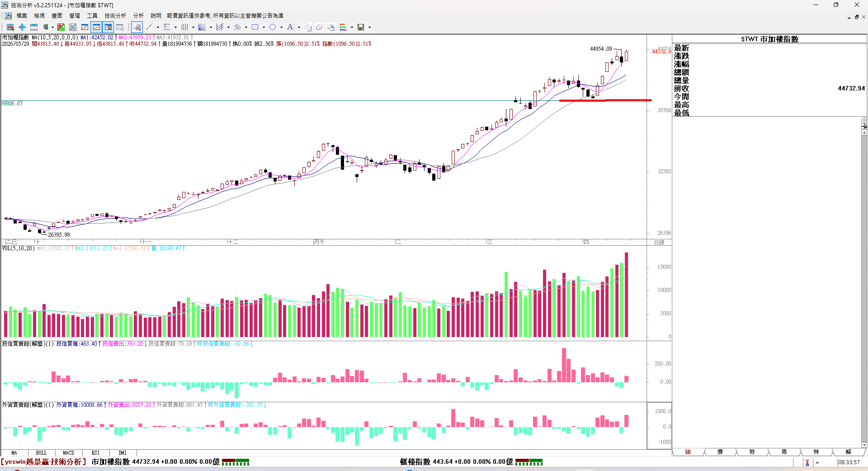The width and height of the screenshot is (868, 471).
Task: Click the red list search toolbar icon
Action: 10,27
